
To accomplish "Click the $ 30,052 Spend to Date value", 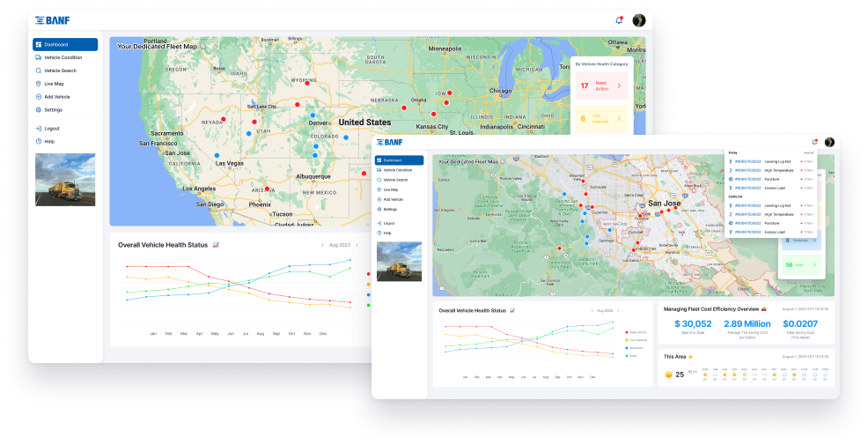I will pyautogui.click(x=693, y=323).
